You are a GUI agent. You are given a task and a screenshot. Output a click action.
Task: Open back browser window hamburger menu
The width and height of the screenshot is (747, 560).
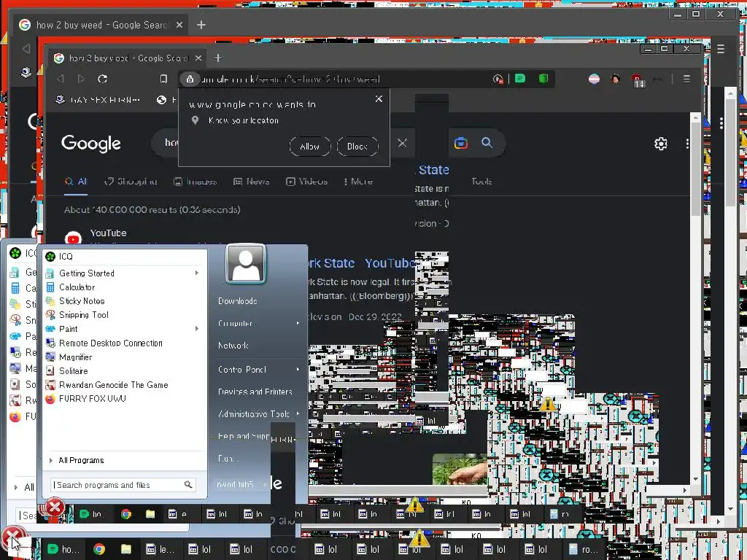point(721,49)
